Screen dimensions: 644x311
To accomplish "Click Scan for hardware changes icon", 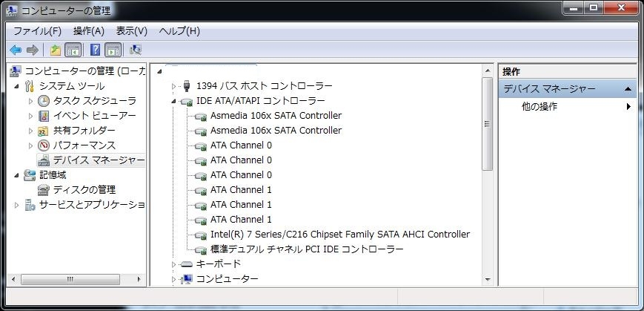I will coord(136,50).
